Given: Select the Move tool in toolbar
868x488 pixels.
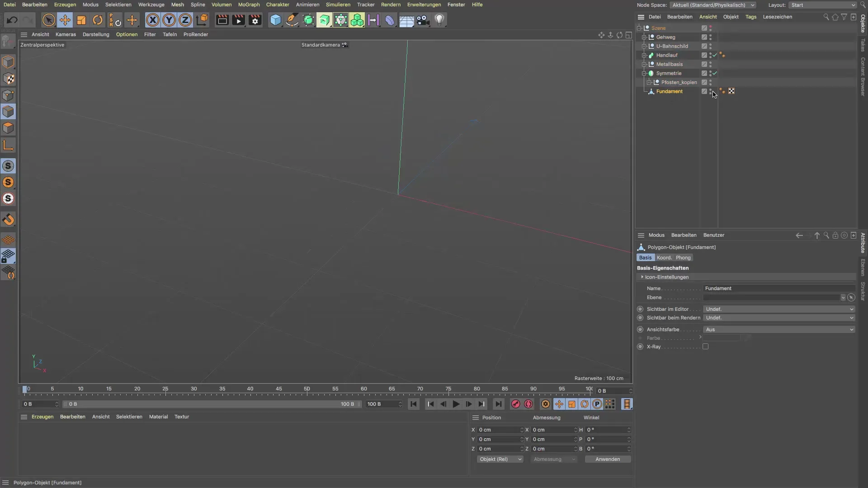Looking at the screenshot, I should pyautogui.click(x=65, y=20).
